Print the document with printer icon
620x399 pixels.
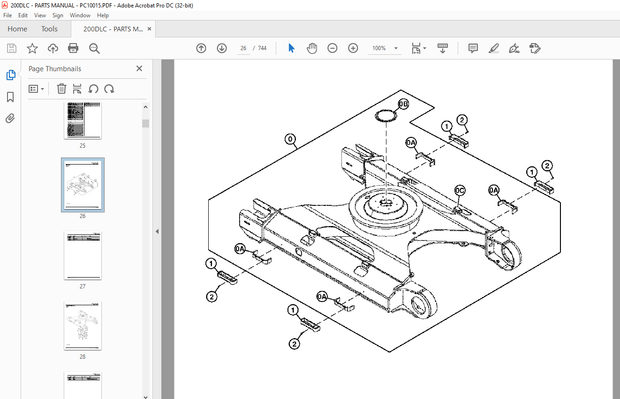click(73, 48)
